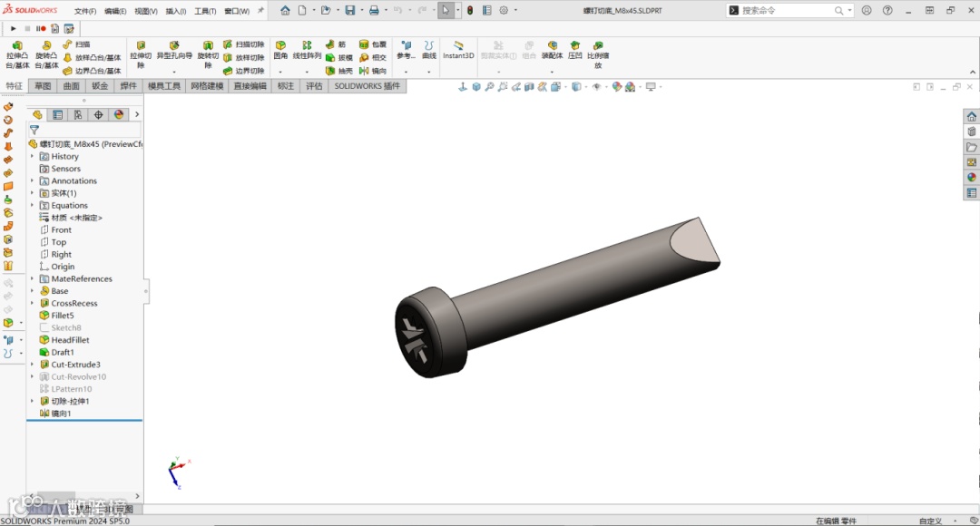Image resolution: width=980 pixels, height=526 pixels.
Task: Select the Wrap (包覆) tool
Action: tap(373, 44)
